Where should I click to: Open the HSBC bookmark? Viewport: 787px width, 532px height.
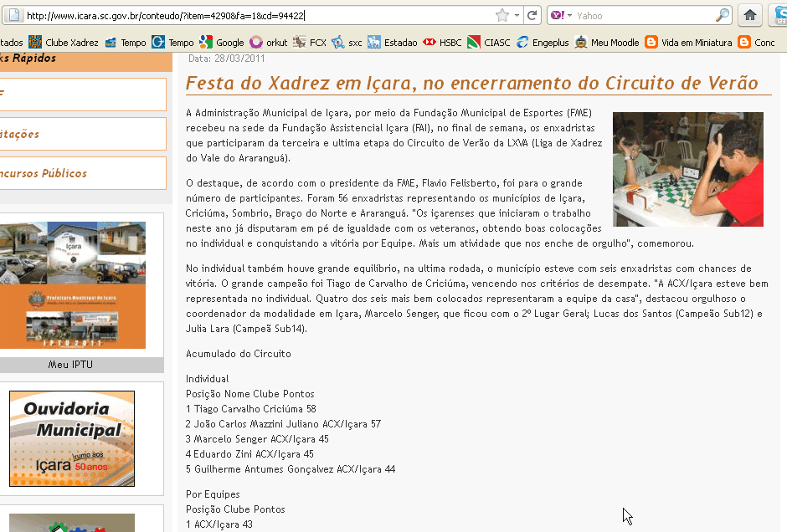click(x=442, y=42)
